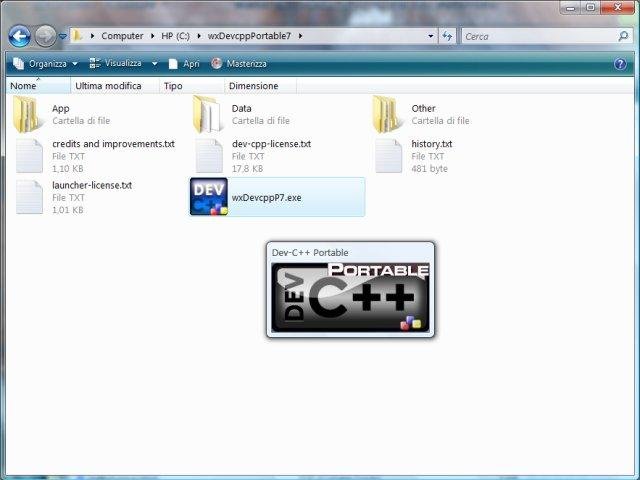The width and height of the screenshot is (640, 480).
Task: Click the refresh button beside address bar
Action: [x=447, y=36]
